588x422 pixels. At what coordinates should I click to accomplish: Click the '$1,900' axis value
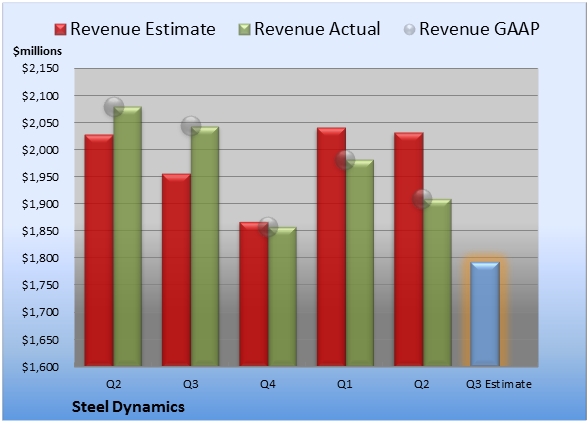click(40, 204)
